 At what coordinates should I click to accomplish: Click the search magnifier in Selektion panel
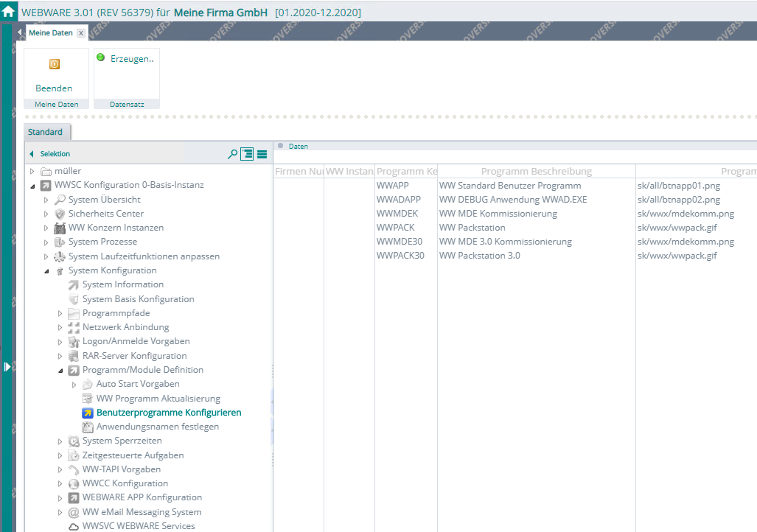(232, 154)
